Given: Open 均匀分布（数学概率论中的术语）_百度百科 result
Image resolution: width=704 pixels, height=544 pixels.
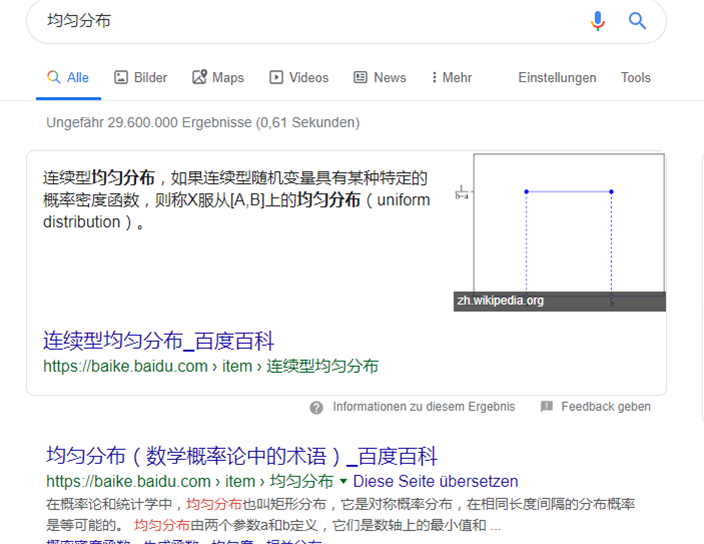Looking at the screenshot, I should 242,456.
